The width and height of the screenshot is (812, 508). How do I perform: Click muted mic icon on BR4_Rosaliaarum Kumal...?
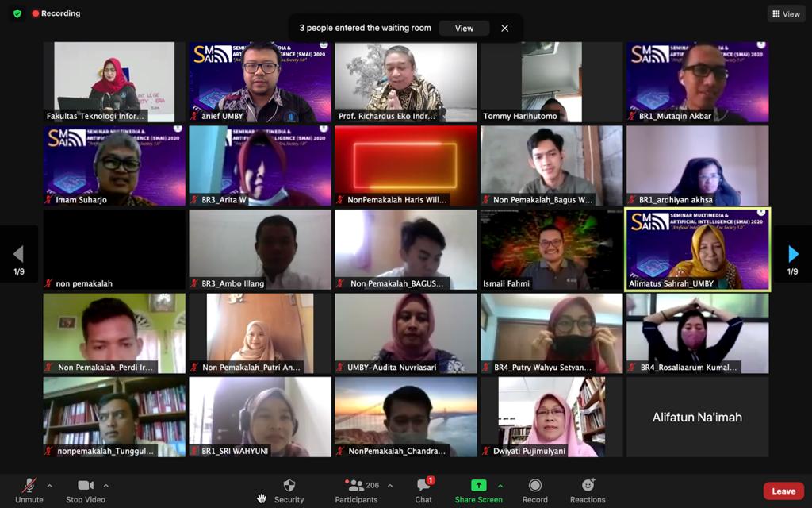coord(632,367)
